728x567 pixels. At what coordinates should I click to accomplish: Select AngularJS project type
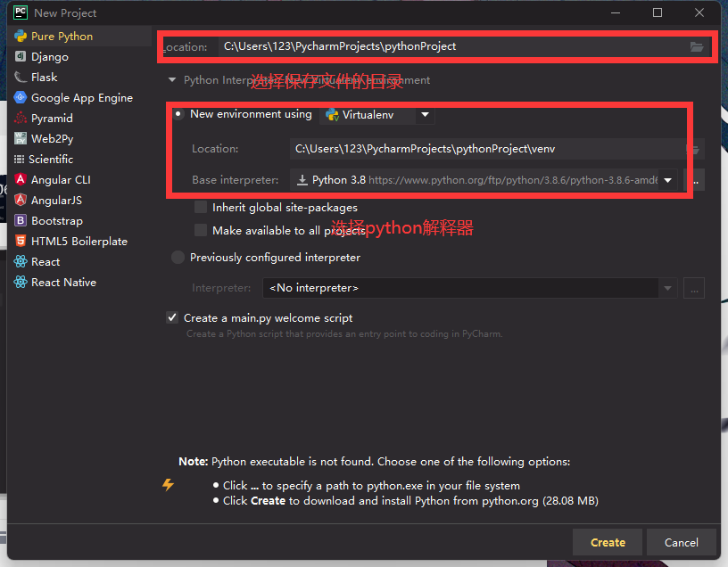[80, 200]
